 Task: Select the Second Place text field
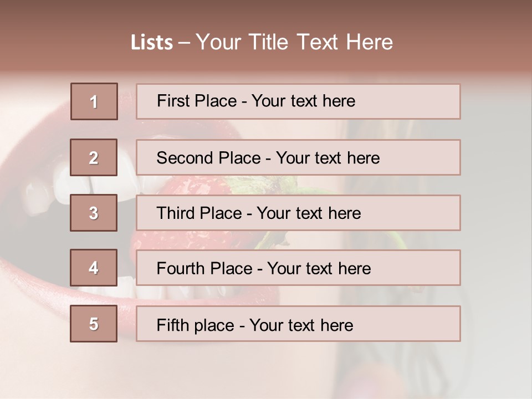pyautogui.click(x=298, y=157)
